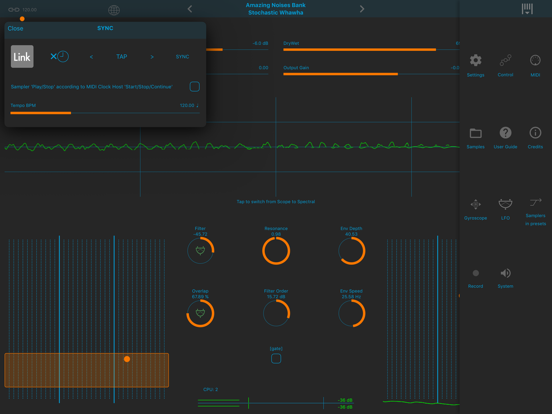Image resolution: width=552 pixels, height=414 pixels.
Task: Increase tempo with the > arrow beside TAP
Action: click(x=152, y=57)
